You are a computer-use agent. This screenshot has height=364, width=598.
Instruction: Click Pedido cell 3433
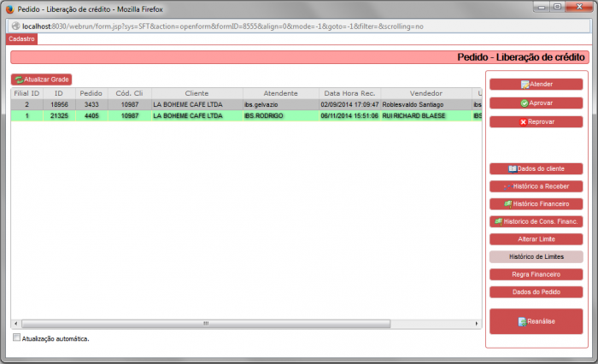click(x=91, y=104)
